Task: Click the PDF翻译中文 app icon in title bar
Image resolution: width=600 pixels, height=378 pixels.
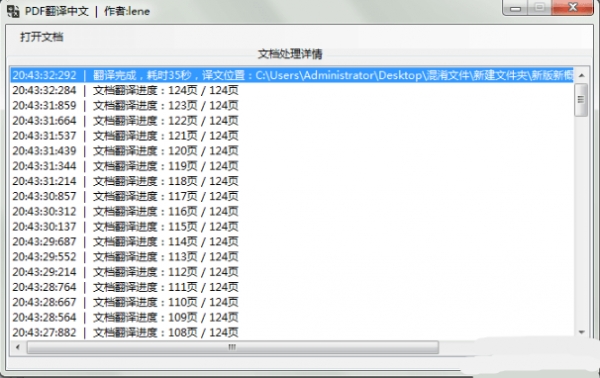Action: [x=13, y=11]
